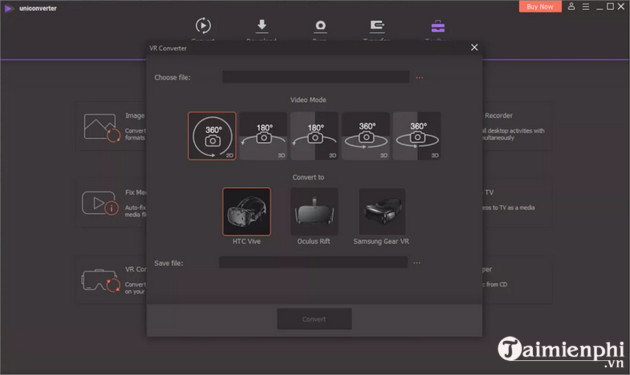Viewport: 630px width, 375px height.
Task: Select the first 180° 3D video mode
Action: point(264,136)
